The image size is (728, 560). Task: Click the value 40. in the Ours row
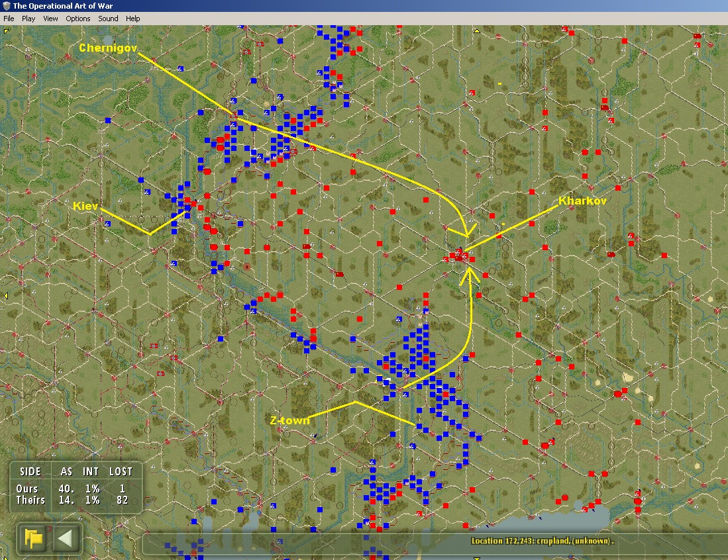66,489
